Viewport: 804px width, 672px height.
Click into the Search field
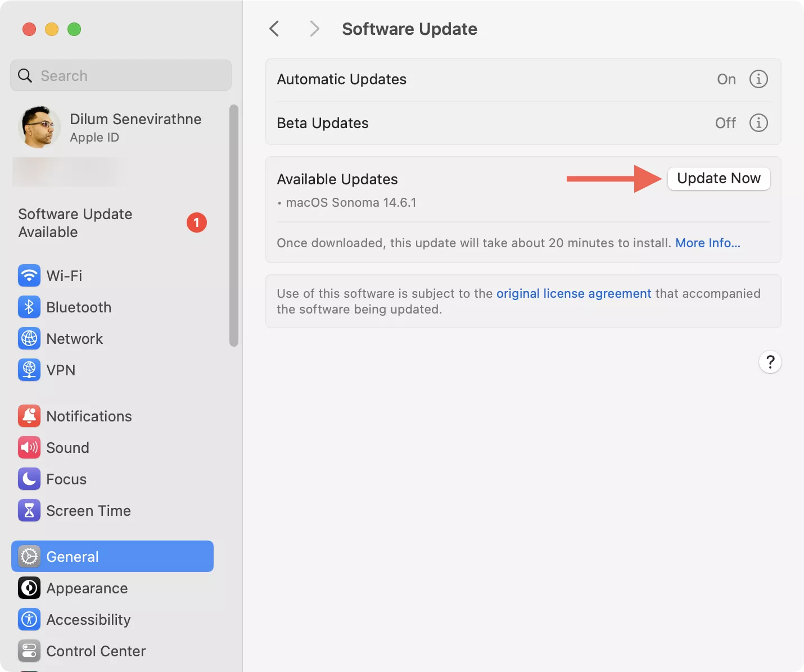[x=121, y=75]
